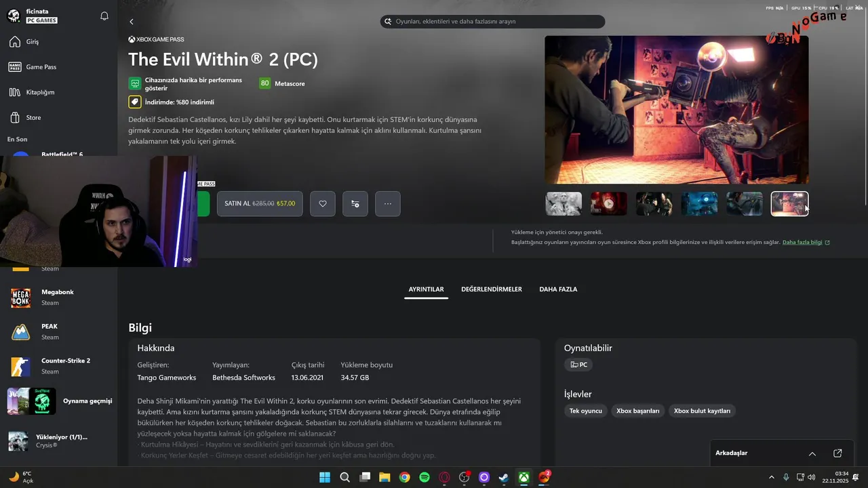The image size is (868, 488).
Task: Open the volume tray icon
Action: [813, 477]
